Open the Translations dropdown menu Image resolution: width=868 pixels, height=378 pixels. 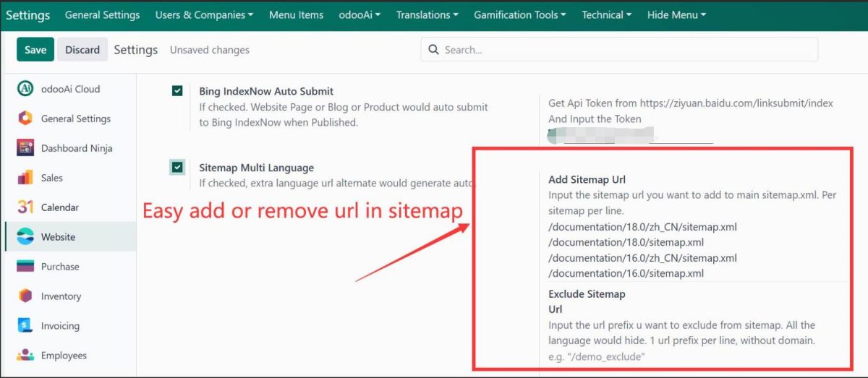pos(427,14)
